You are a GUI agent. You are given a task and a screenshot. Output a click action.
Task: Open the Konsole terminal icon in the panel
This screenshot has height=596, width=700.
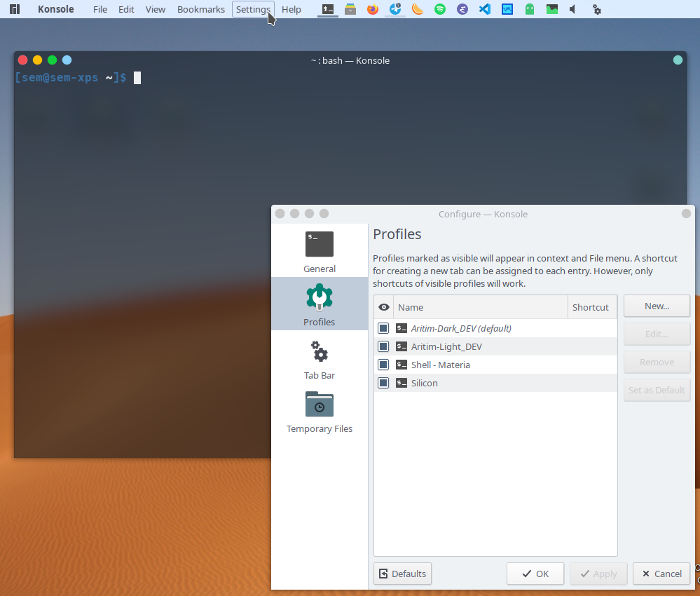(328, 9)
